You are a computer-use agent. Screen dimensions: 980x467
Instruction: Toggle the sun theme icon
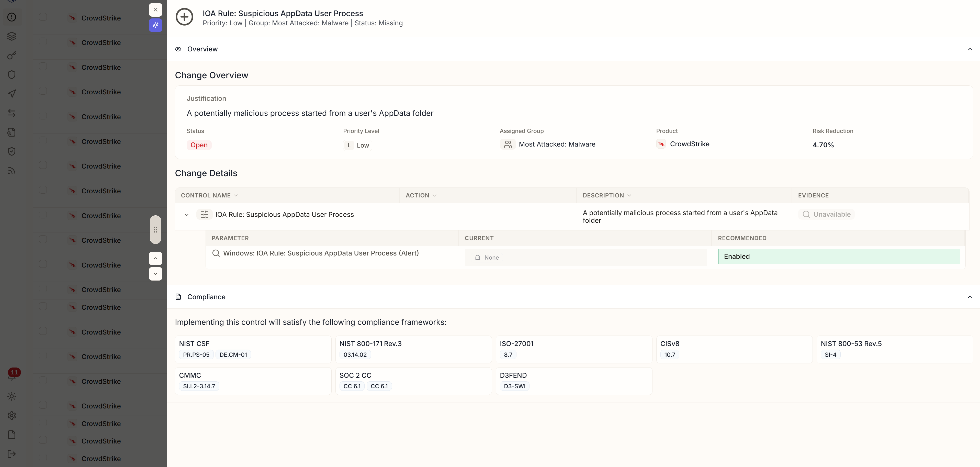[x=12, y=396]
